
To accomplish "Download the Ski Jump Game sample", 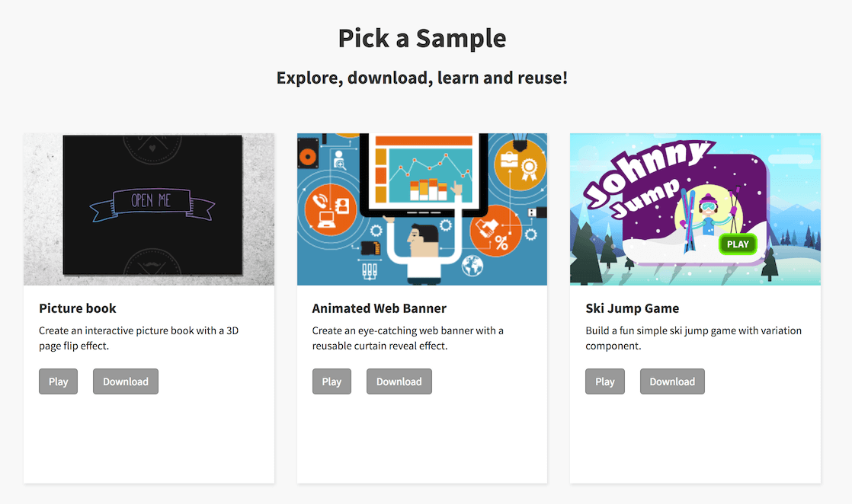I will (x=672, y=381).
